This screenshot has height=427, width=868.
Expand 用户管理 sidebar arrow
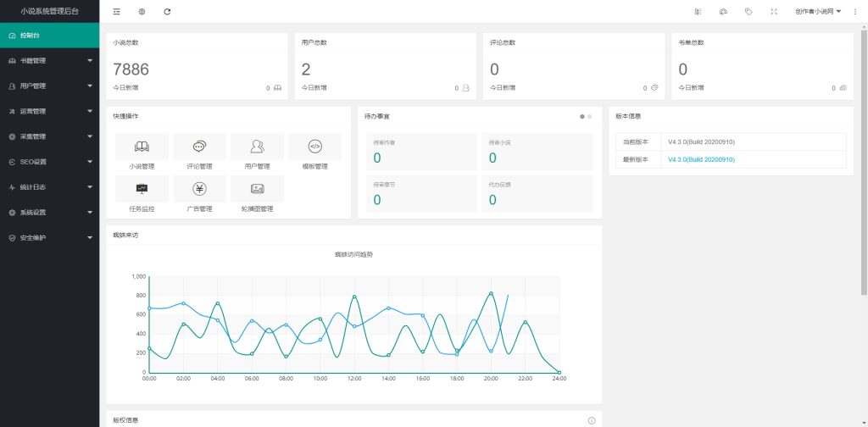click(90, 86)
